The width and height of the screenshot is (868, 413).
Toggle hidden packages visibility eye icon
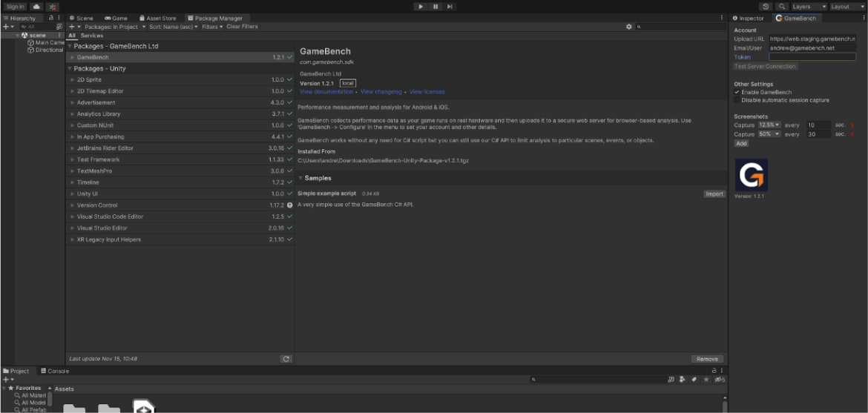[719, 380]
